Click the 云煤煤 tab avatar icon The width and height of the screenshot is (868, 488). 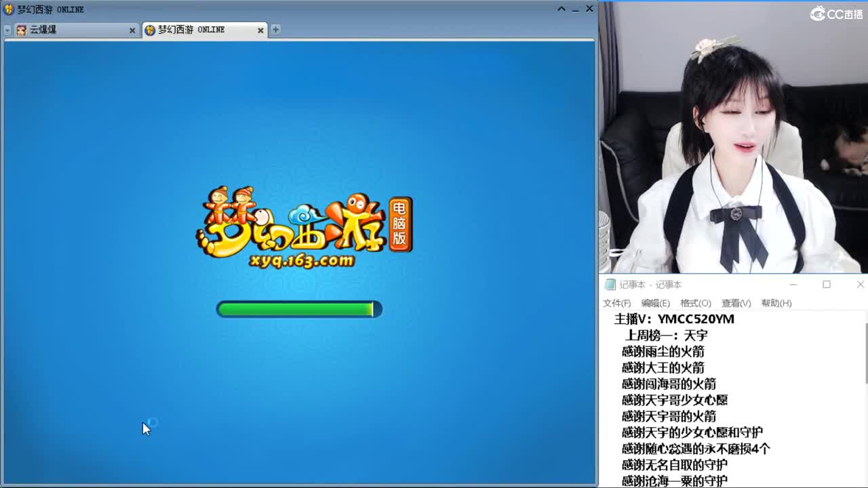tap(22, 30)
